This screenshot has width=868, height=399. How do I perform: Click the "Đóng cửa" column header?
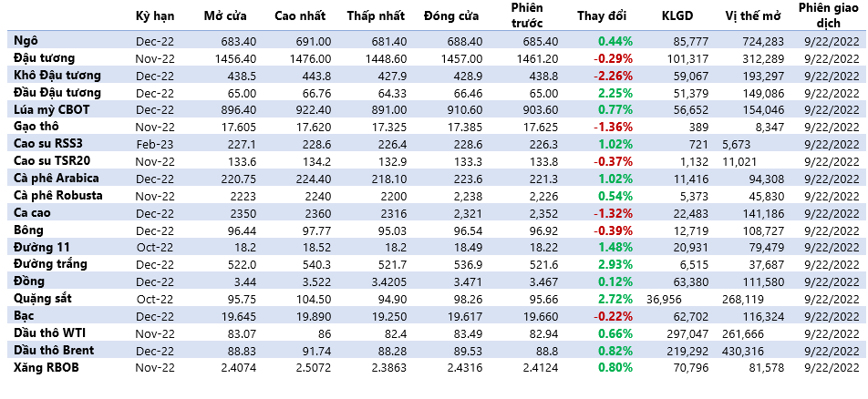point(453,16)
